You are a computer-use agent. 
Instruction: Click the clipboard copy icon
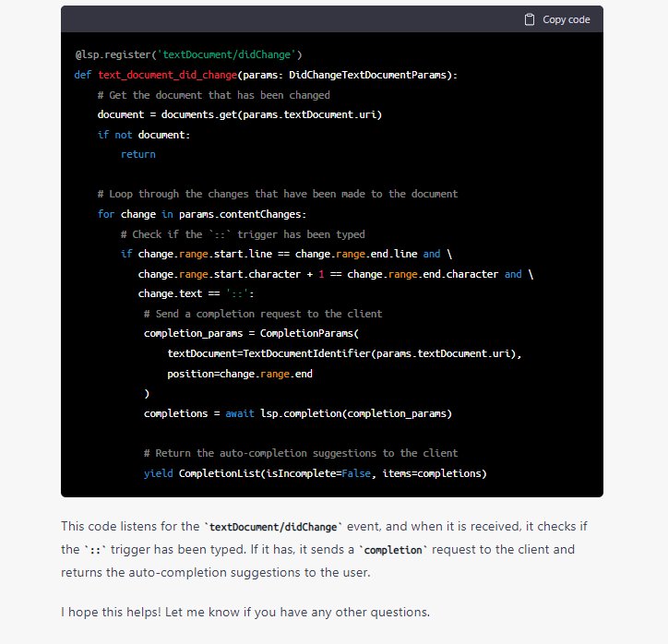coord(529,19)
